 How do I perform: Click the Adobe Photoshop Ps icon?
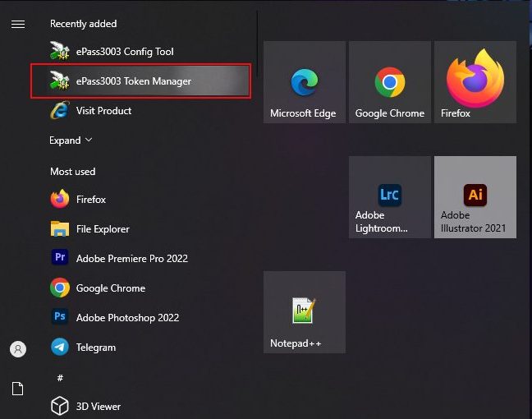click(60, 316)
